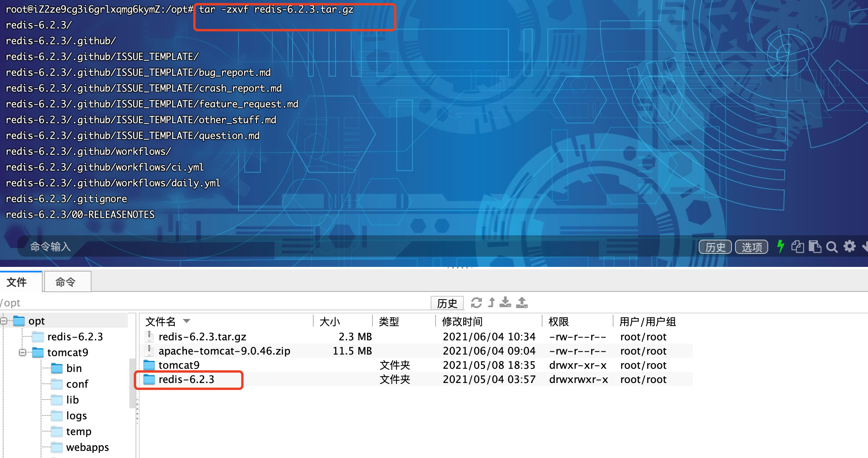868x458 pixels.
Task: Click terminal line ending in daily.yml
Action: point(113,183)
